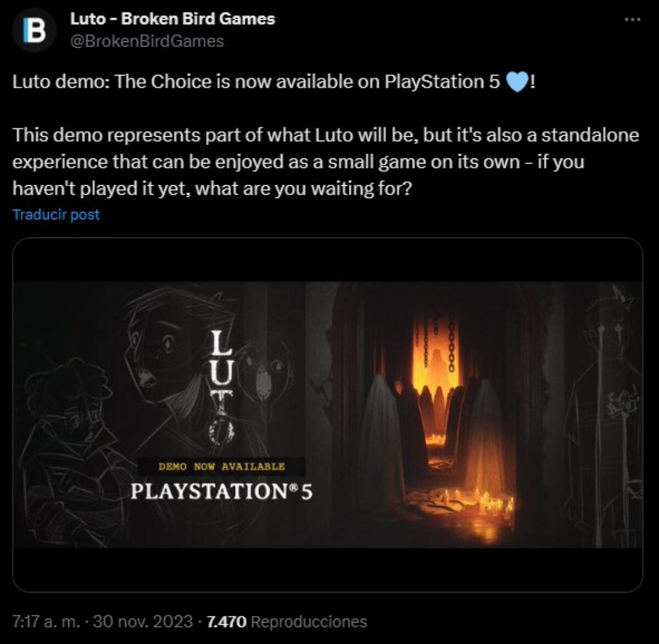Viewport: 659px width, 644px height.
Task: Click the PLAYSTATION 5 text in the artwork
Action: (221, 492)
